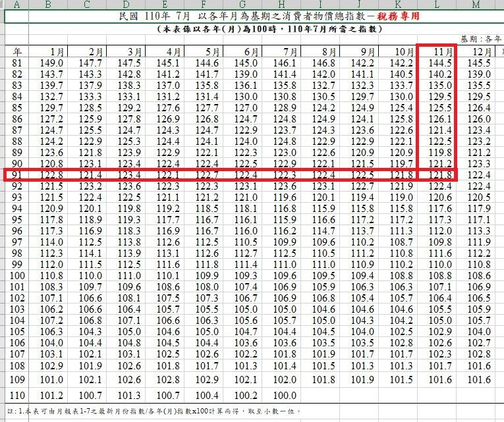Screen dimensions: 504x422
Task: Select the subtitle row beneath the title
Action: tap(252, 29)
